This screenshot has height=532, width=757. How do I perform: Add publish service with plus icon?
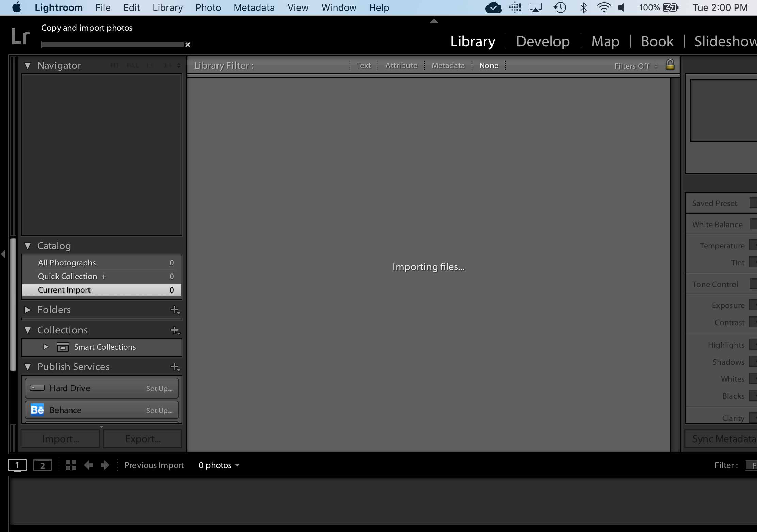point(175,367)
